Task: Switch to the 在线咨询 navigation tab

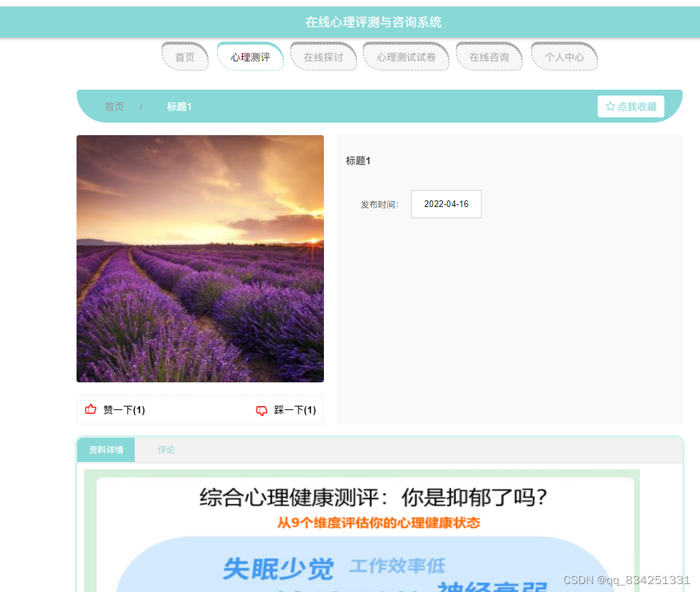Action: (x=490, y=57)
